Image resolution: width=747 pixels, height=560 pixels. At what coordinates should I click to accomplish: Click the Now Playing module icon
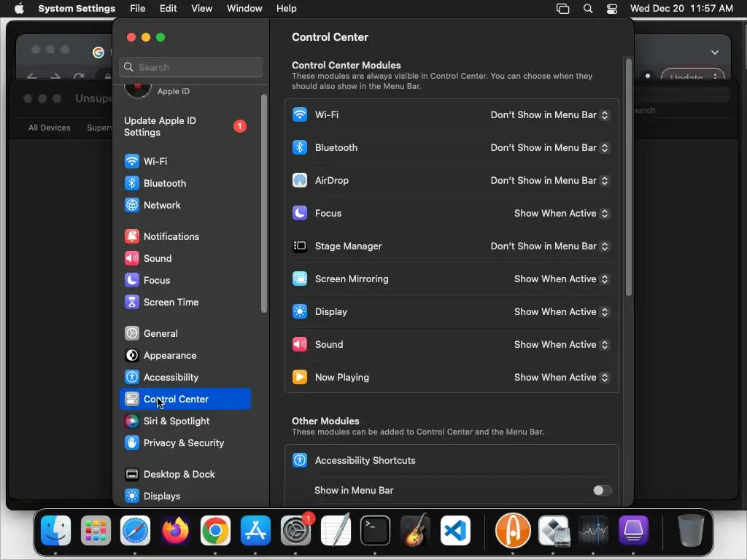(300, 378)
